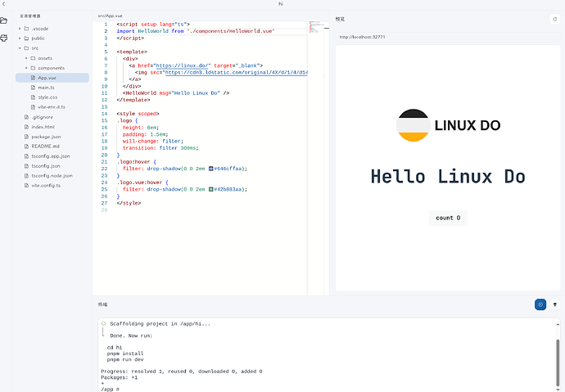
Task: Click the Scaffolding project terminal line
Action: click(x=160, y=324)
